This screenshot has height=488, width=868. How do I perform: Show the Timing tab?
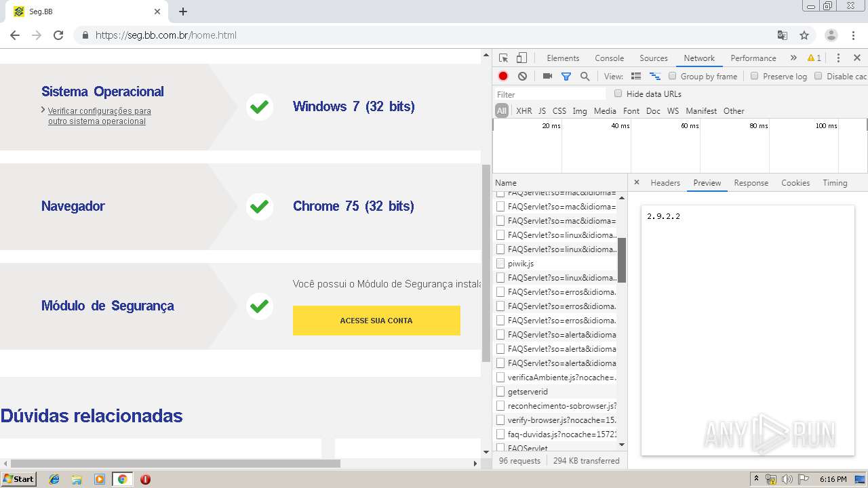pos(835,183)
